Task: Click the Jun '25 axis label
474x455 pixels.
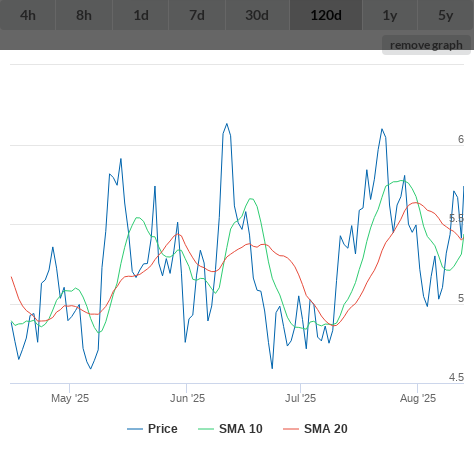Action: [x=187, y=398]
